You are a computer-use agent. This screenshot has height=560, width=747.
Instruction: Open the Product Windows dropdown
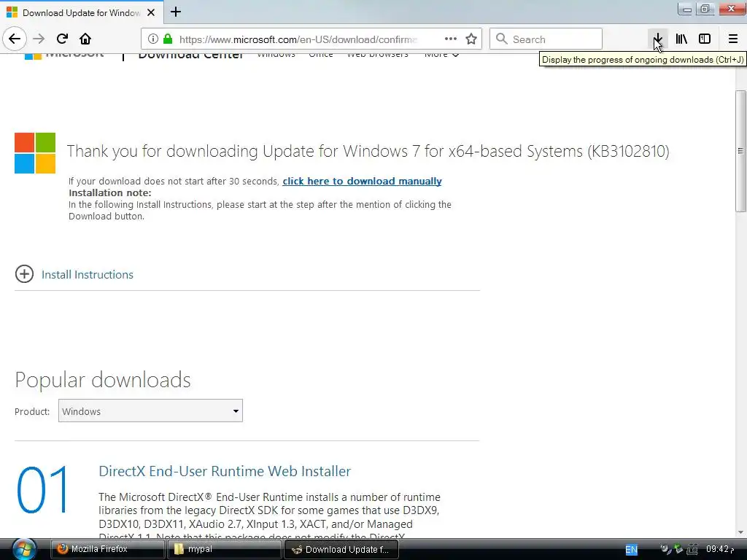point(150,411)
